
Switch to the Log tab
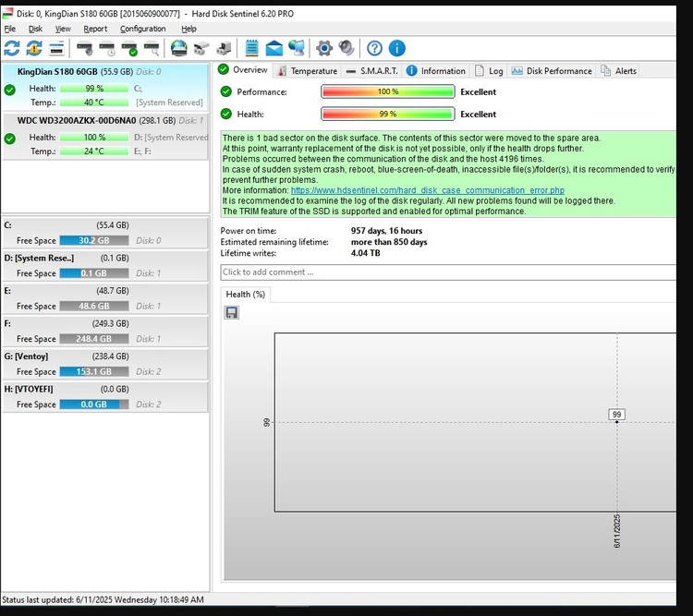(x=489, y=71)
